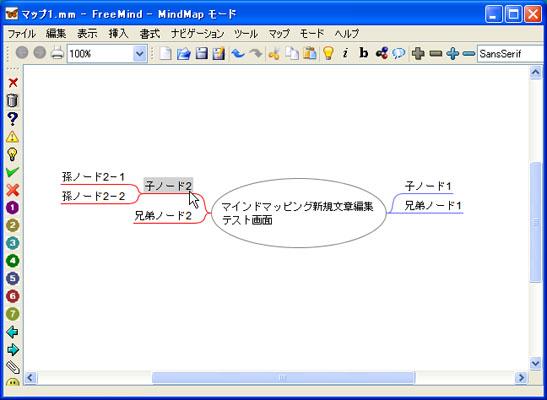Select the 孫ノード2-1 node
547x400 pixels.
pos(93,177)
